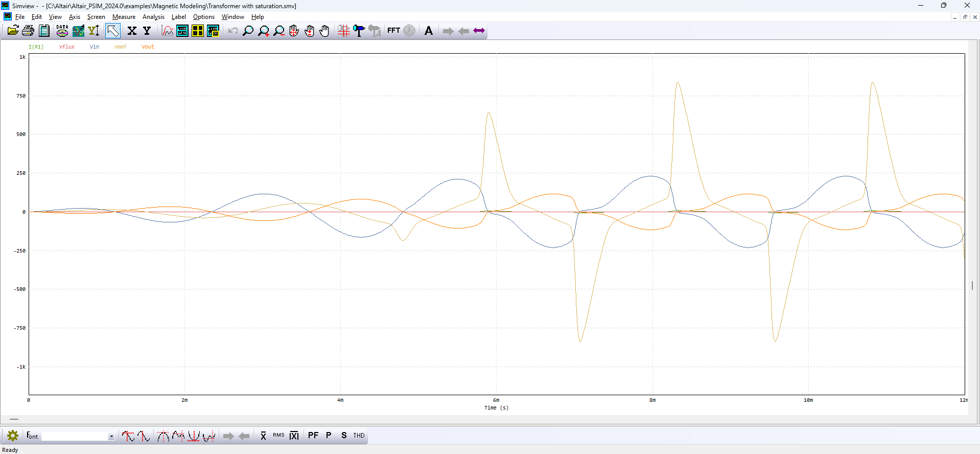Click the Vmmf curve legend label

click(x=120, y=47)
